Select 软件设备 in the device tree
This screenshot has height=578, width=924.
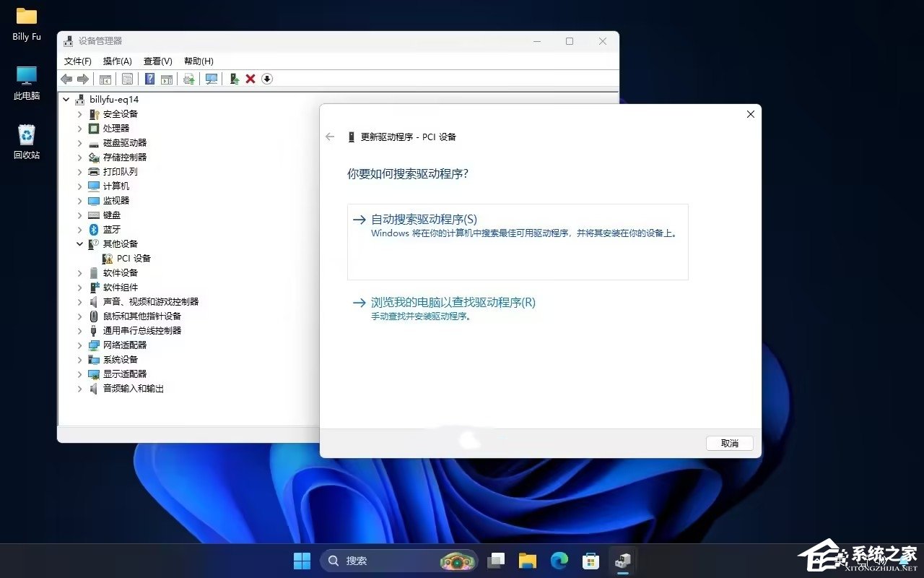click(120, 272)
